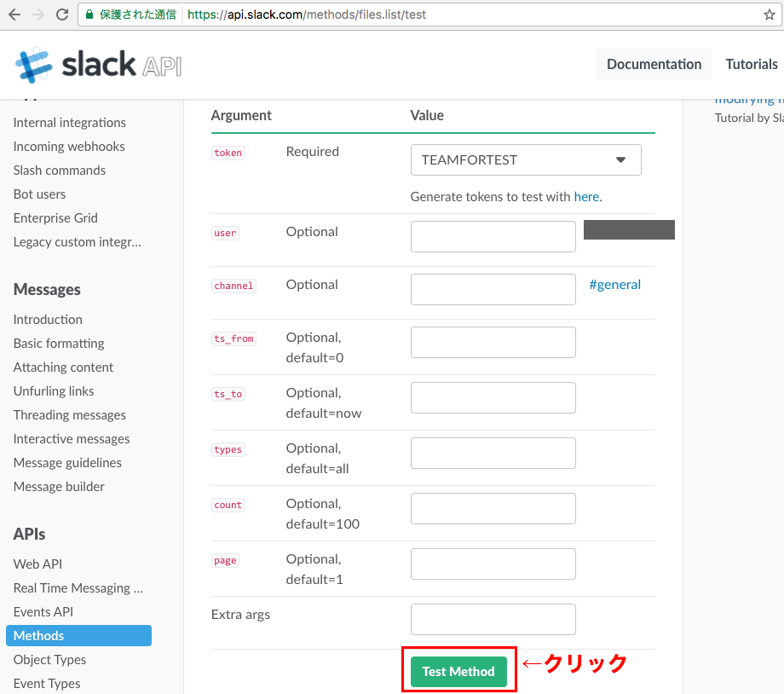Click the 'token' argument label
Viewport: 784px width, 694px height.
[228, 153]
